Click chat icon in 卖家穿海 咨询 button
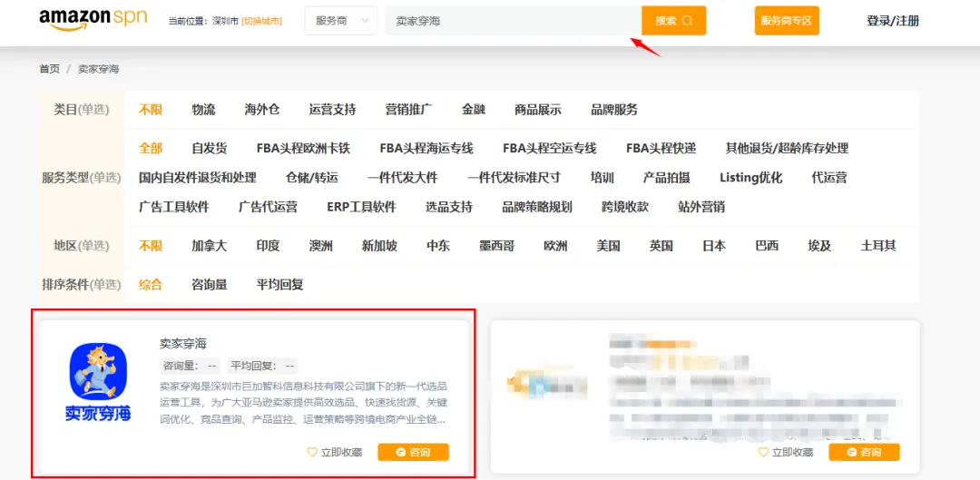The image size is (980, 480). (401, 452)
